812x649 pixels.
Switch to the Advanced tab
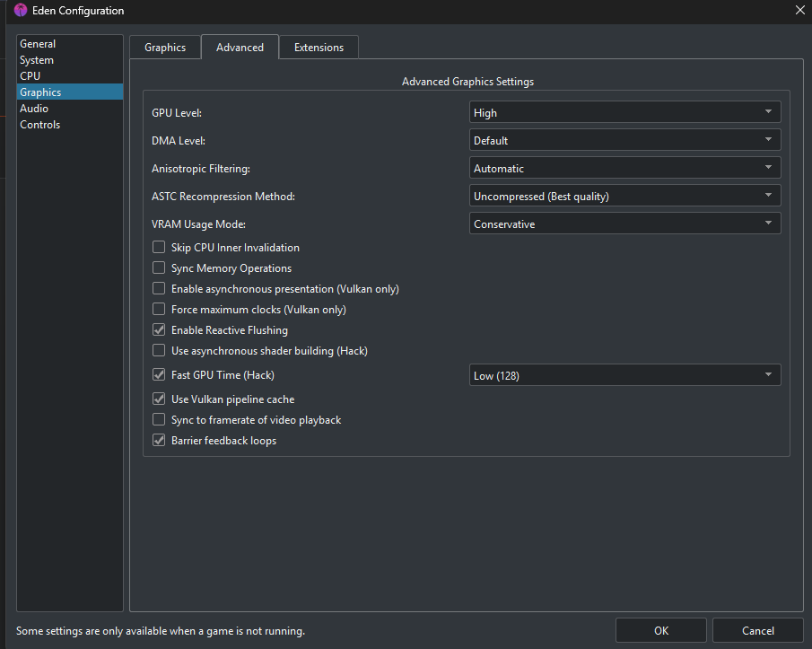240,48
